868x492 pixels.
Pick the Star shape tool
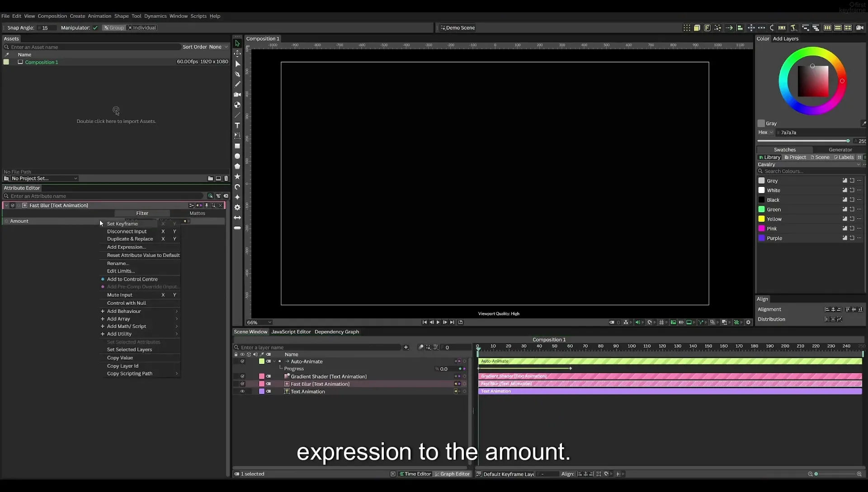pos(237,176)
